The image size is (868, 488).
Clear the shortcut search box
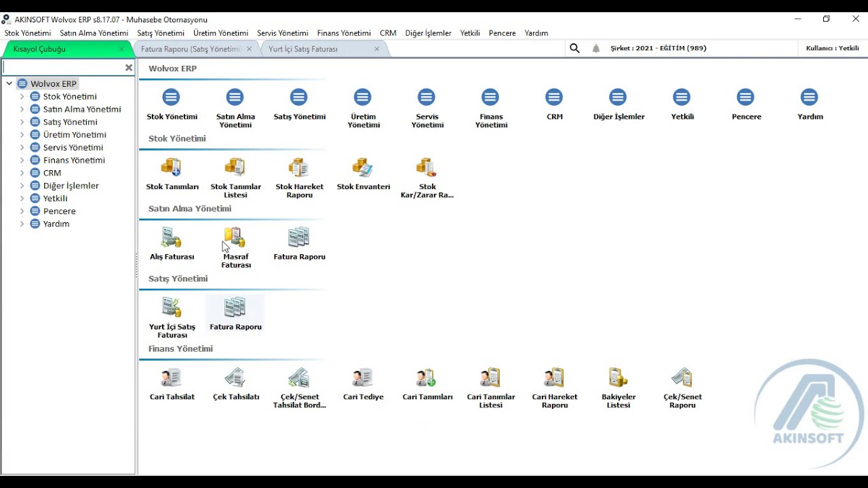pos(129,68)
